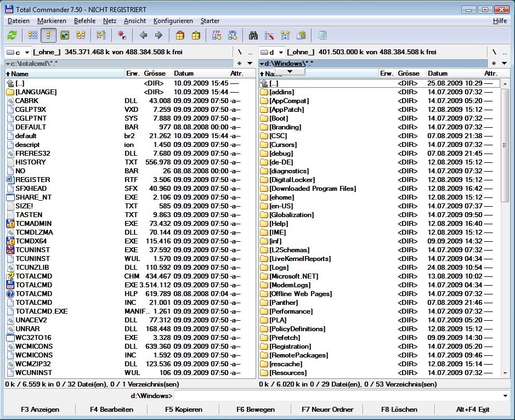Image resolution: width=515 pixels, height=420 pixels.
Task: Open the FTP connect toolbar icon
Action: 217,35
